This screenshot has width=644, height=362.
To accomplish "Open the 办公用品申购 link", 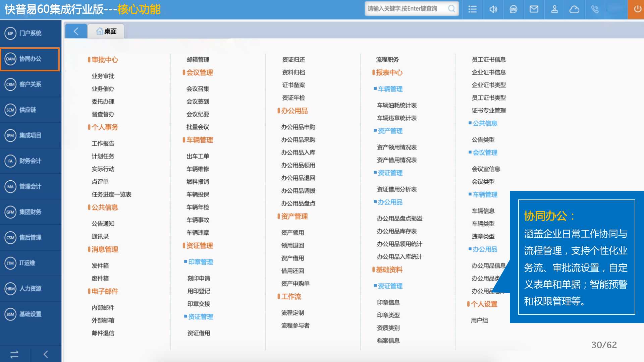I will (298, 127).
